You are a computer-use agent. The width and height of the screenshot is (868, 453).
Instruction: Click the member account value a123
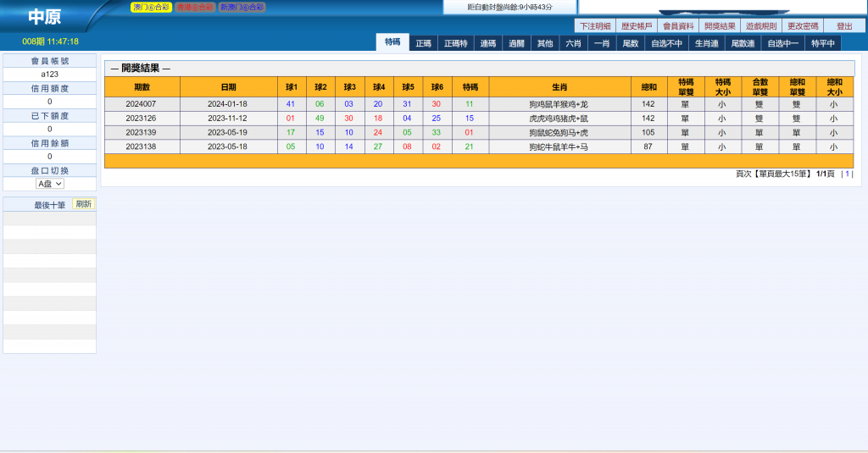coord(50,75)
